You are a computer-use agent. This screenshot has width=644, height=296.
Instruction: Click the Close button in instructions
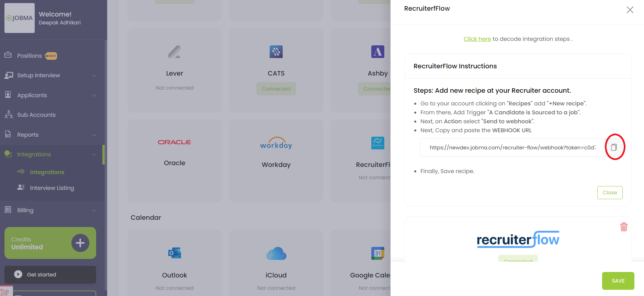point(610,193)
